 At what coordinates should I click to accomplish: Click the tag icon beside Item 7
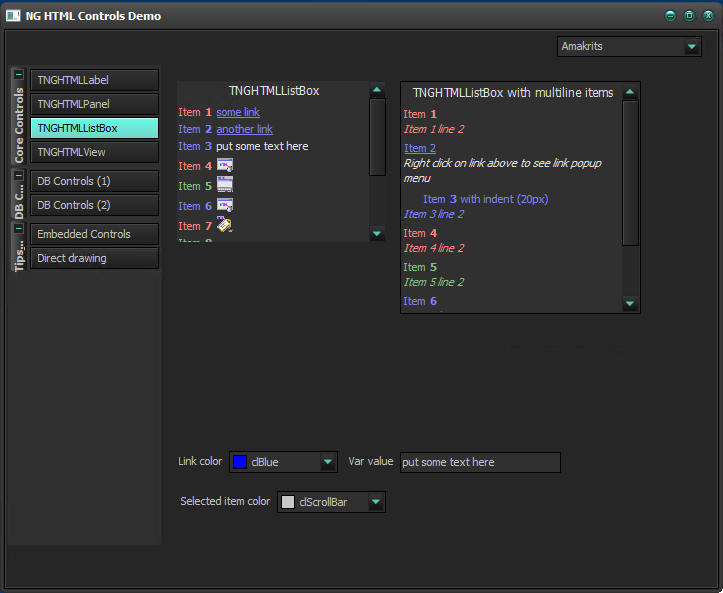coord(224,225)
